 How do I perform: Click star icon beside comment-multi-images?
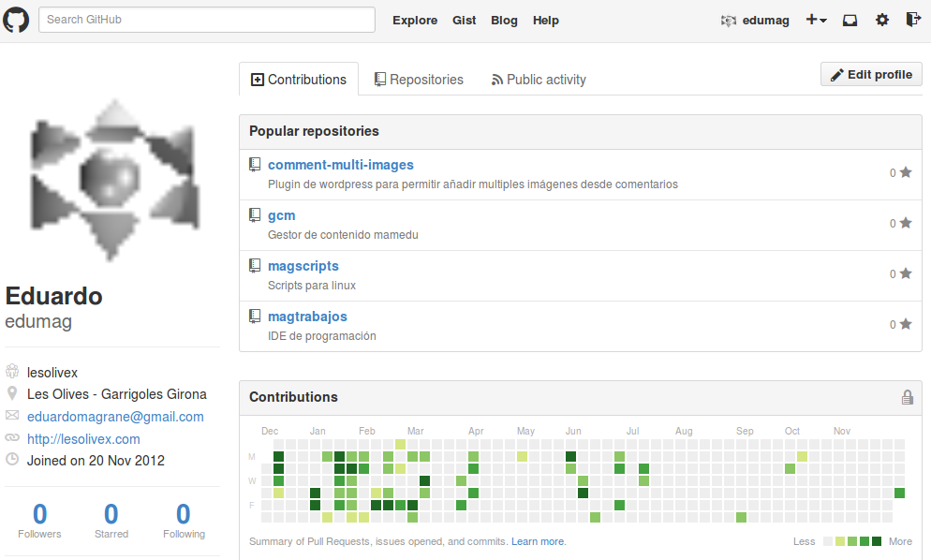[x=906, y=172]
